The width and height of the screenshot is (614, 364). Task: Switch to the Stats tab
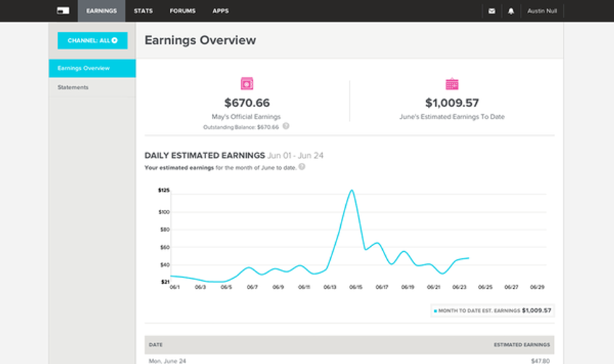pyautogui.click(x=143, y=11)
